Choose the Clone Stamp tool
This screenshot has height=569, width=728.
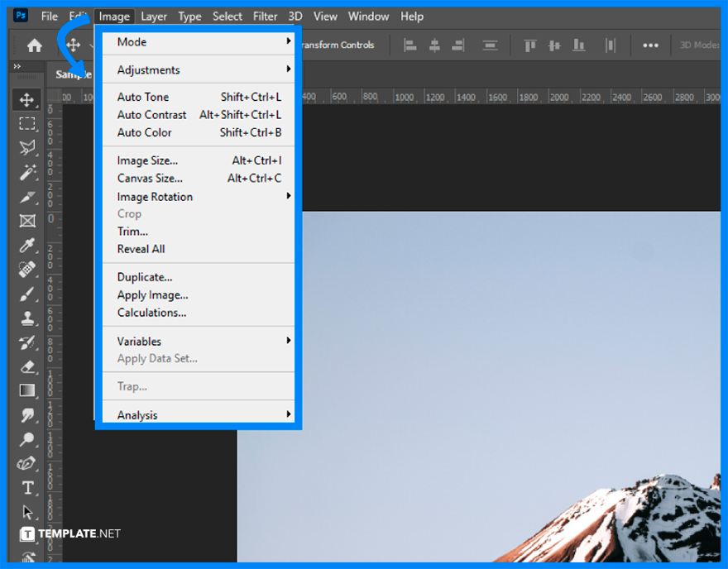(x=27, y=318)
